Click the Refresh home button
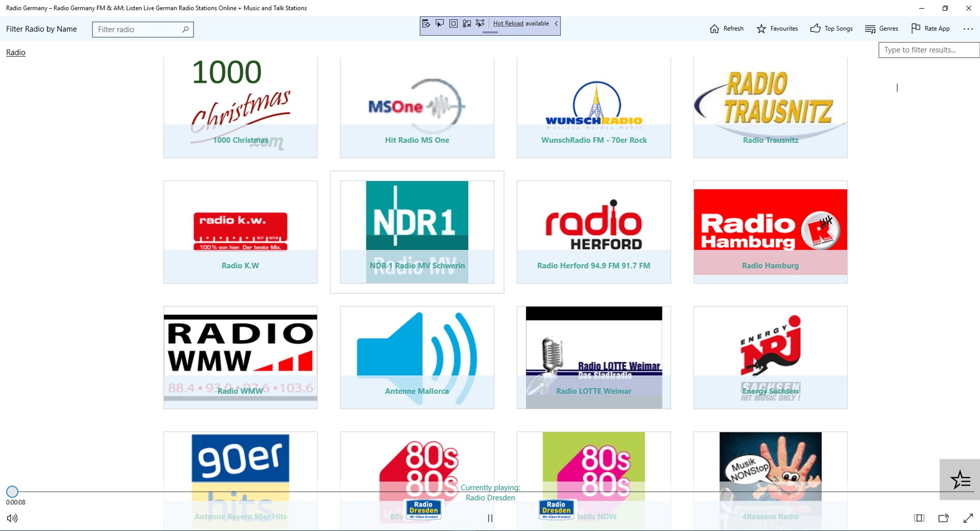Image resolution: width=980 pixels, height=531 pixels. pyautogui.click(x=726, y=29)
